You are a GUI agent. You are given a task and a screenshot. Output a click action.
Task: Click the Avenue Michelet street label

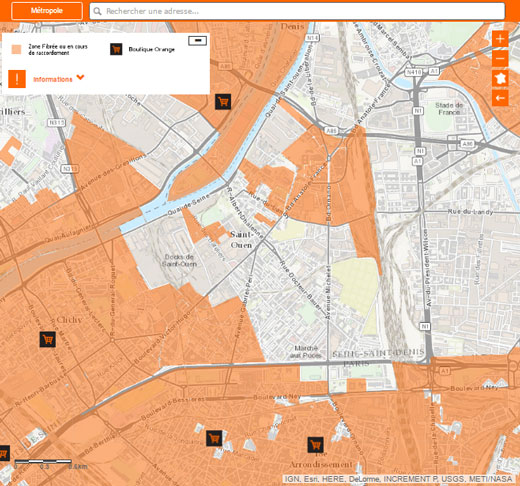(329, 293)
